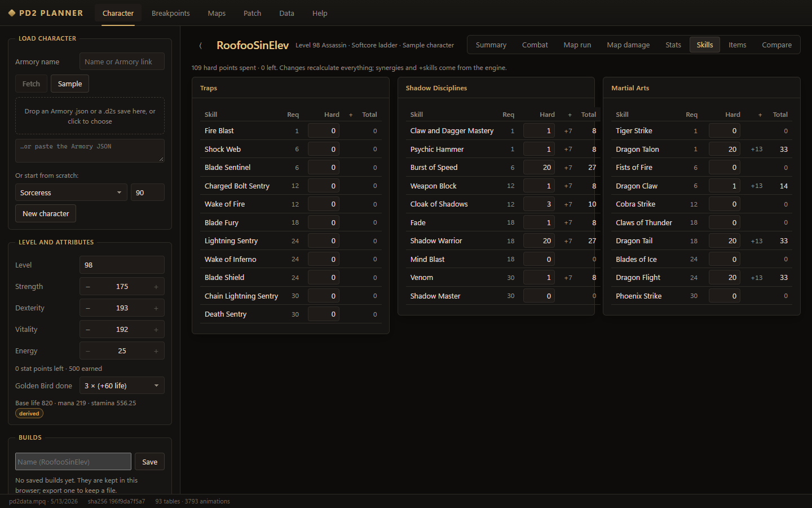Click the paste Armory JSON text area
The image size is (812, 508).
coord(90,151)
